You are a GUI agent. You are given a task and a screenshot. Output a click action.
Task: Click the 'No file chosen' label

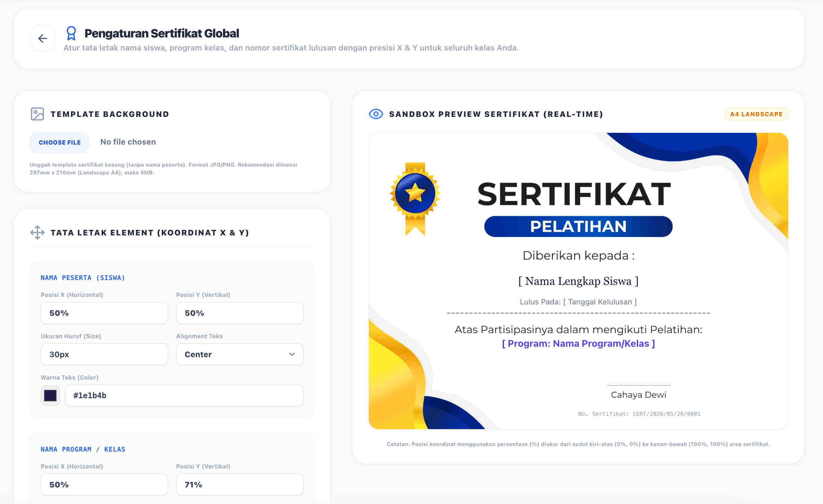pyautogui.click(x=128, y=142)
